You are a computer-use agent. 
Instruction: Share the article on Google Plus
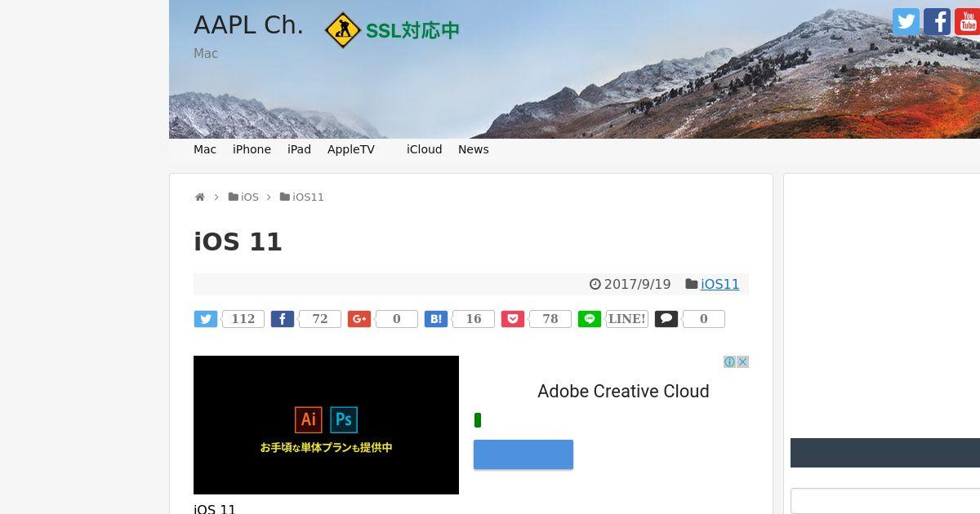359,319
